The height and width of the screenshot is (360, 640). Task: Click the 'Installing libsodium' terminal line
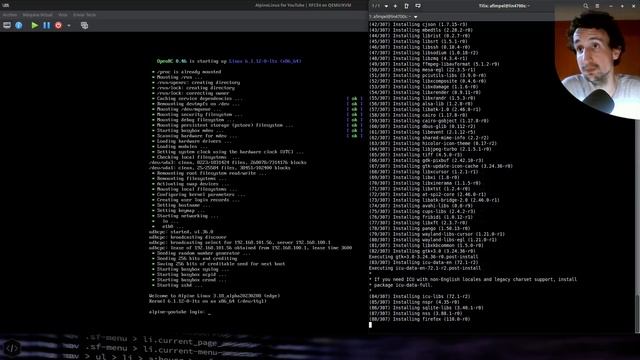point(423,53)
